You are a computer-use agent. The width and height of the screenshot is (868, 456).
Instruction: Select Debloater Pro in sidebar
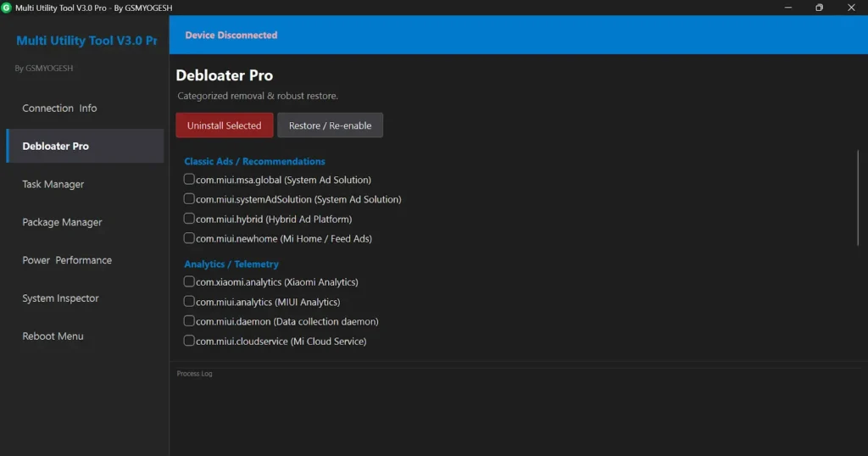click(x=85, y=146)
